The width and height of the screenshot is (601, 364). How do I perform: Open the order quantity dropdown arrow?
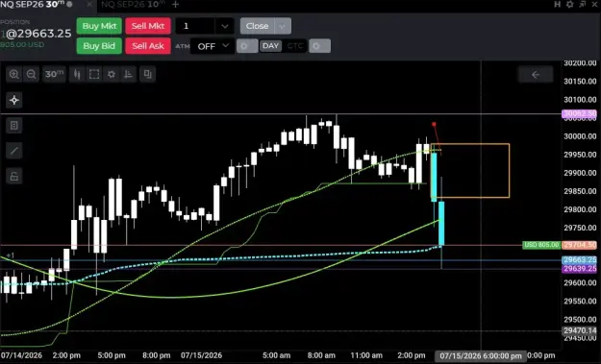tap(225, 26)
